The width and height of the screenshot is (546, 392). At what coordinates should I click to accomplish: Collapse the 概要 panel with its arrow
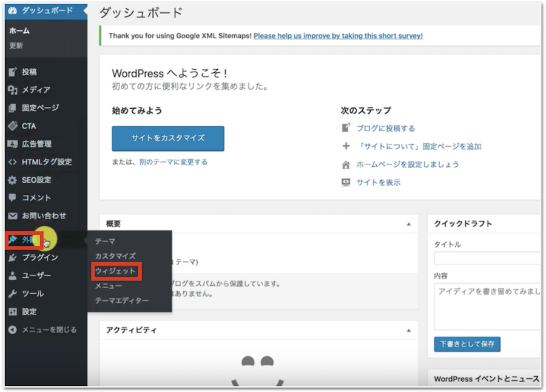click(x=409, y=224)
